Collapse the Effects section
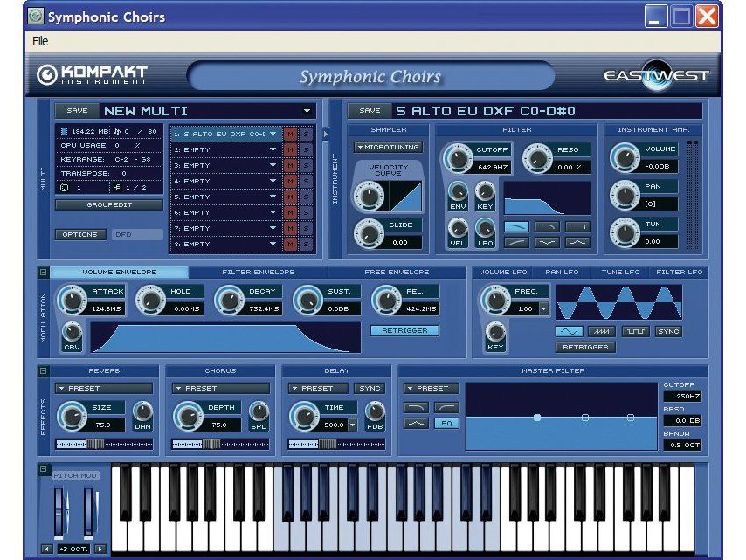 coord(43,370)
